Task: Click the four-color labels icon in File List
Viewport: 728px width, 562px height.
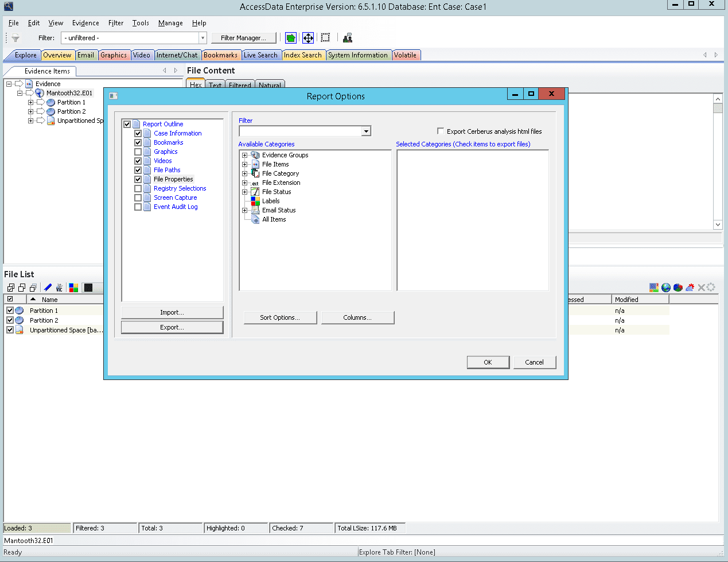Action: pos(73,288)
